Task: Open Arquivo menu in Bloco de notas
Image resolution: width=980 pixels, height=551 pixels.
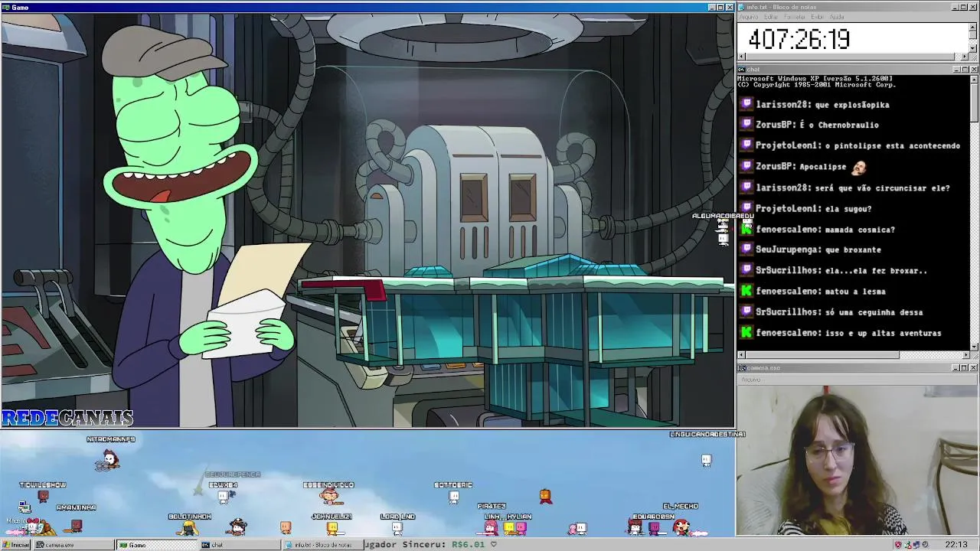Action: (748, 17)
